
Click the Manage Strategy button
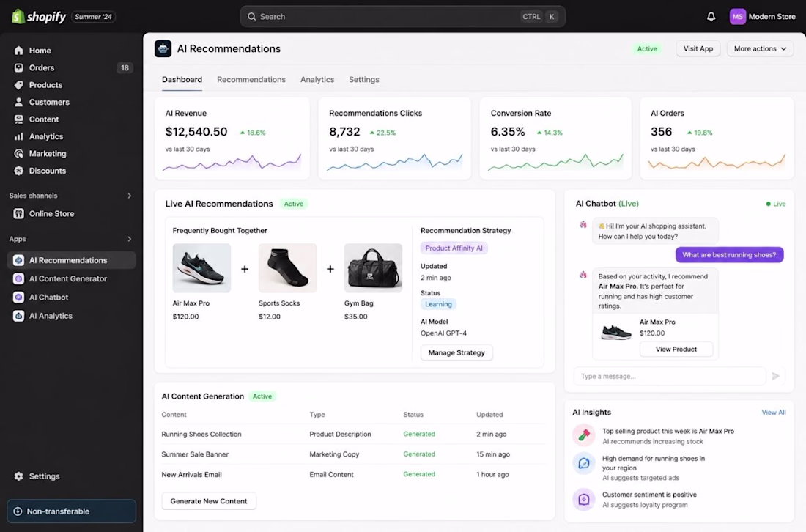[456, 352]
